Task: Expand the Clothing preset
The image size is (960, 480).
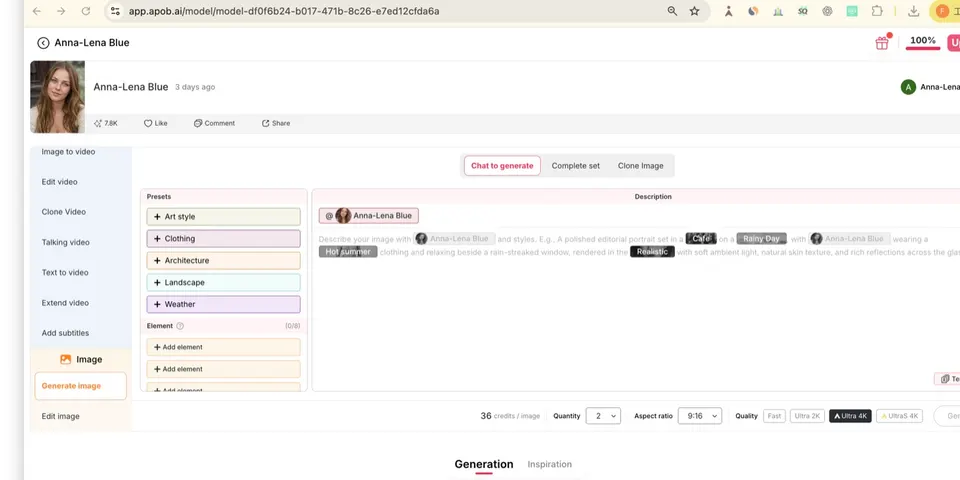Action: tap(223, 239)
